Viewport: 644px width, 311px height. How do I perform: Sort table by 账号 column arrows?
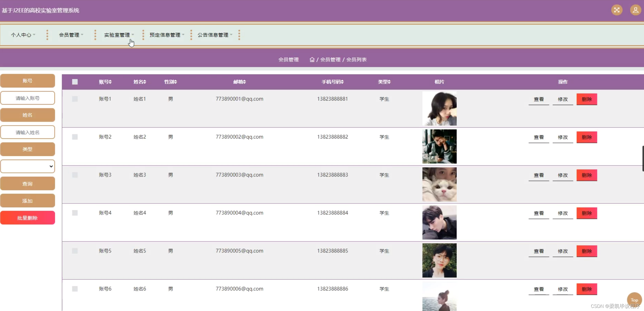(110, 82)
